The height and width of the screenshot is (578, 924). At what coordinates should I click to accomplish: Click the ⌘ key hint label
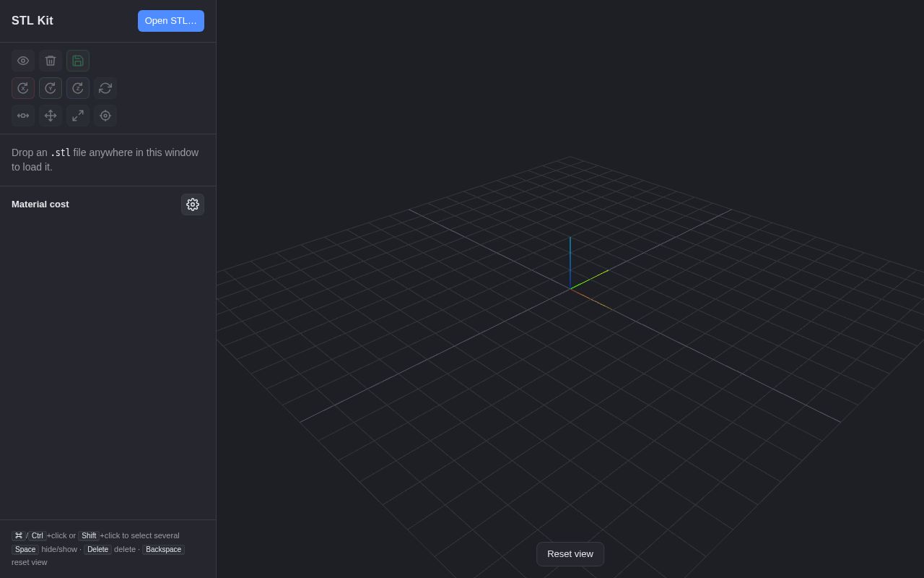click(18, 536)
